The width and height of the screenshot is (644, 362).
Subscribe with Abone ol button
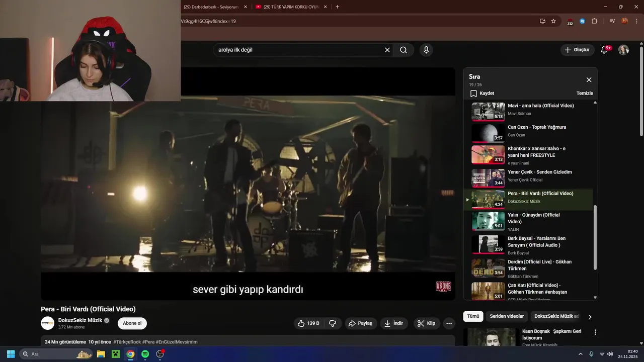click(132, 323)
